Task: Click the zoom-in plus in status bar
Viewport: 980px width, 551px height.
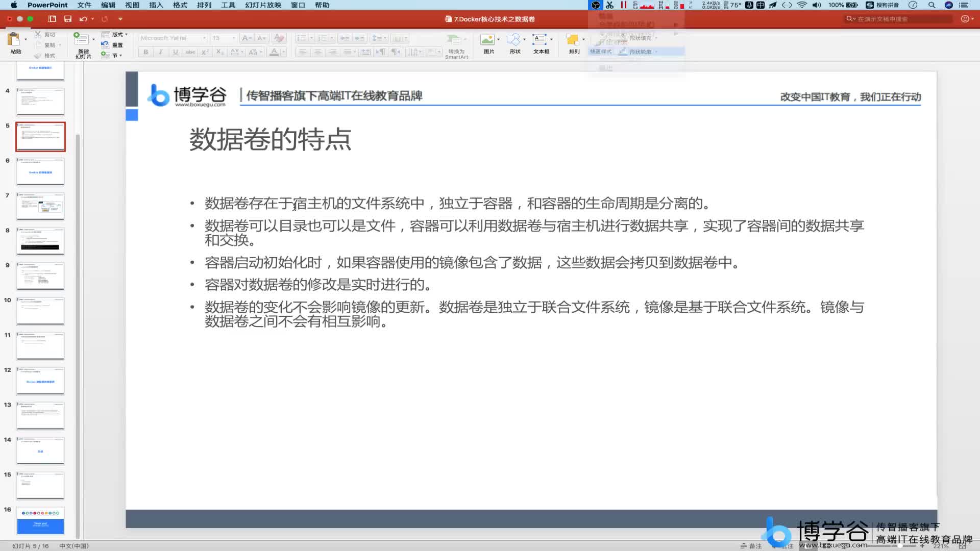Action: (x=922, y=546)
